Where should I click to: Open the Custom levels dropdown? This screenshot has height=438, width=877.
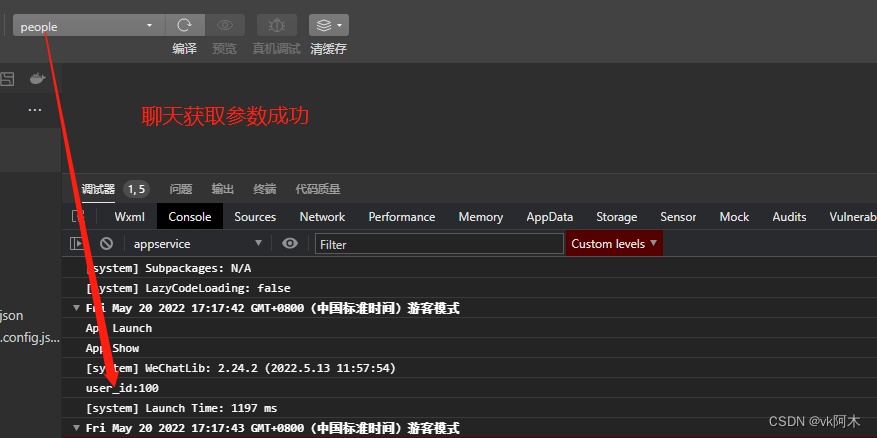pos(614,244)
